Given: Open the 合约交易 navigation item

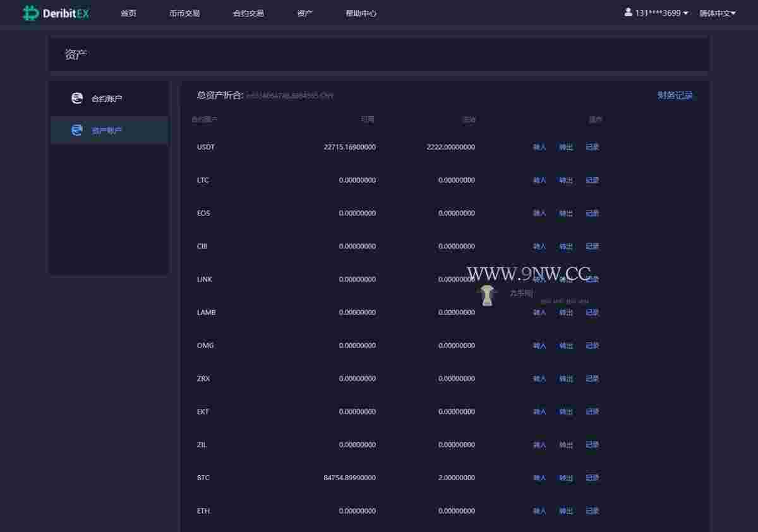Looking at the screenshot, I should [248, 13].
